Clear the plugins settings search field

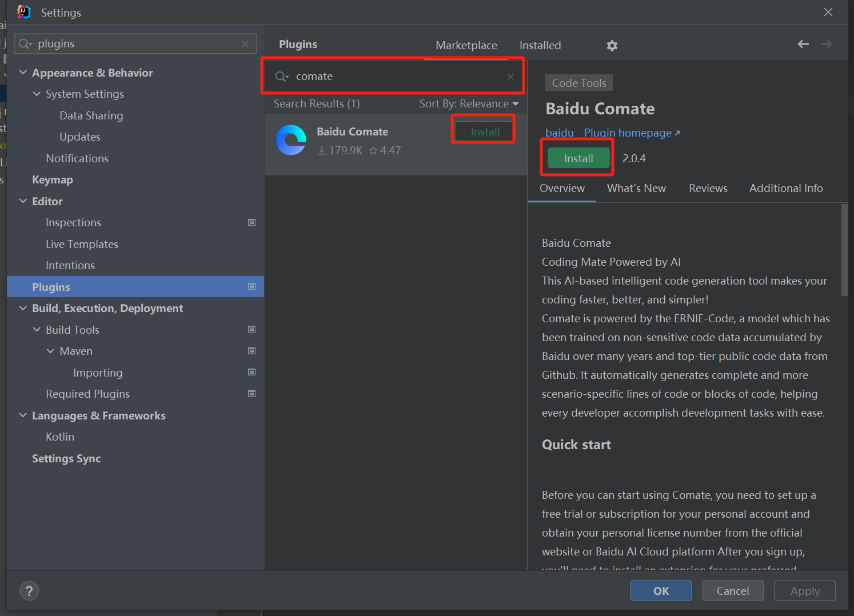(245, 44)
